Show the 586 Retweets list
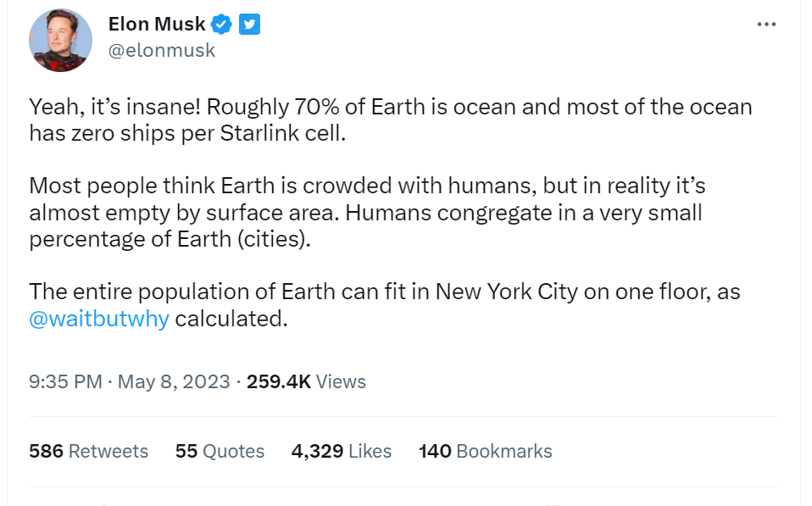The width and height of the screenshot is (812, 506). click(88, 451)
